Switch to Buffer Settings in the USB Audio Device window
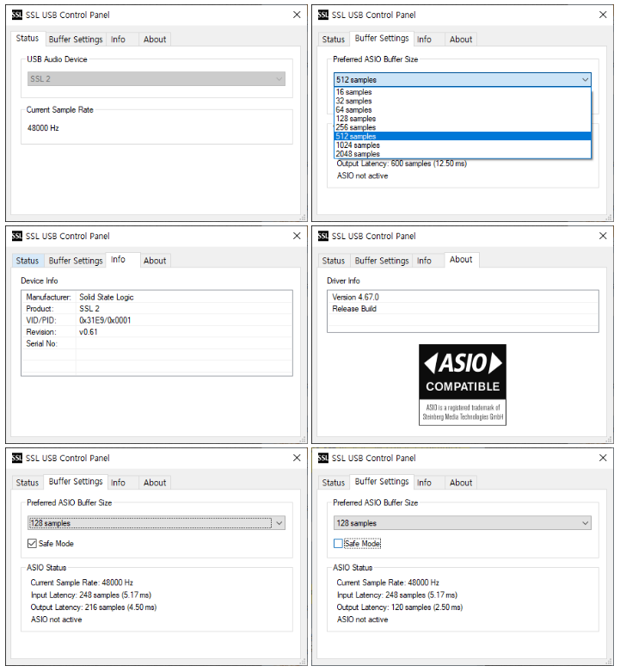Image resolution: width=620 pixels, height=672 pixels. (x=76, y=40)
